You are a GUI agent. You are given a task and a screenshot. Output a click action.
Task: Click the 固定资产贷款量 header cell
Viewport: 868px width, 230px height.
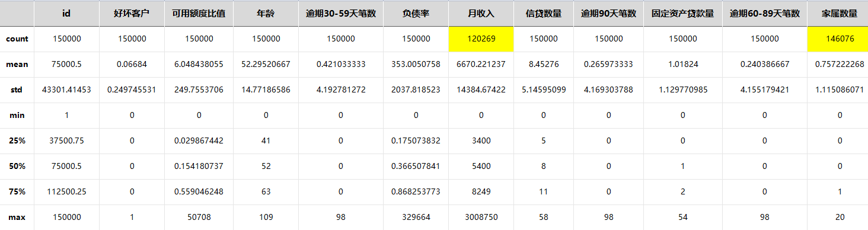click(x=683, y=13)
